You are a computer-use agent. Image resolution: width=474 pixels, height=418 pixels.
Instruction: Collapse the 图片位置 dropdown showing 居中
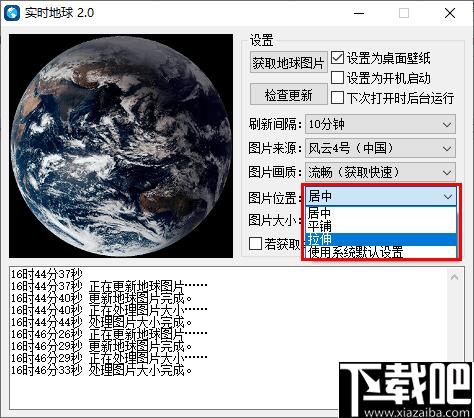pyautogui.click(x=381, y=196)
